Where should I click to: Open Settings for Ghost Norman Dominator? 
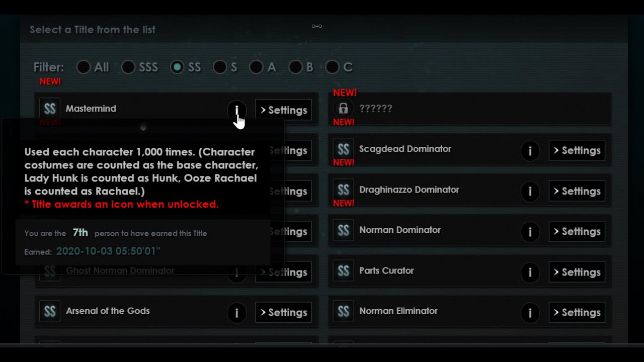pyautogui.click(x=283, y=272)
